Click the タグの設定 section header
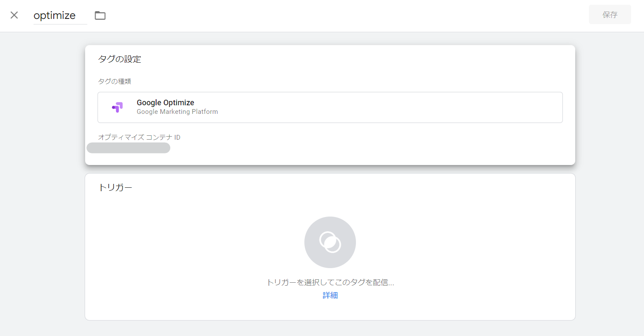 tap(119, 59)
